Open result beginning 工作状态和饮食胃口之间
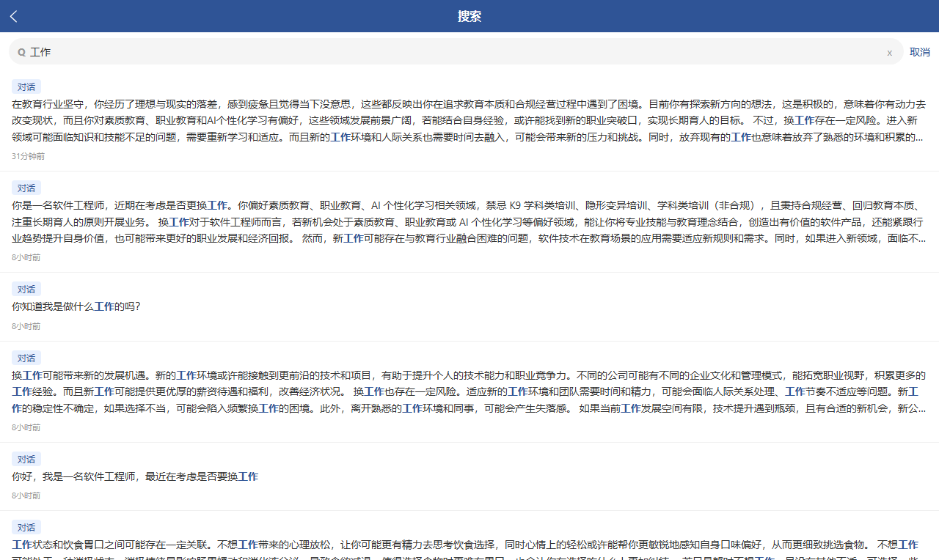The width and height of the screenshot is (939, 560). (x=469, y=537)
